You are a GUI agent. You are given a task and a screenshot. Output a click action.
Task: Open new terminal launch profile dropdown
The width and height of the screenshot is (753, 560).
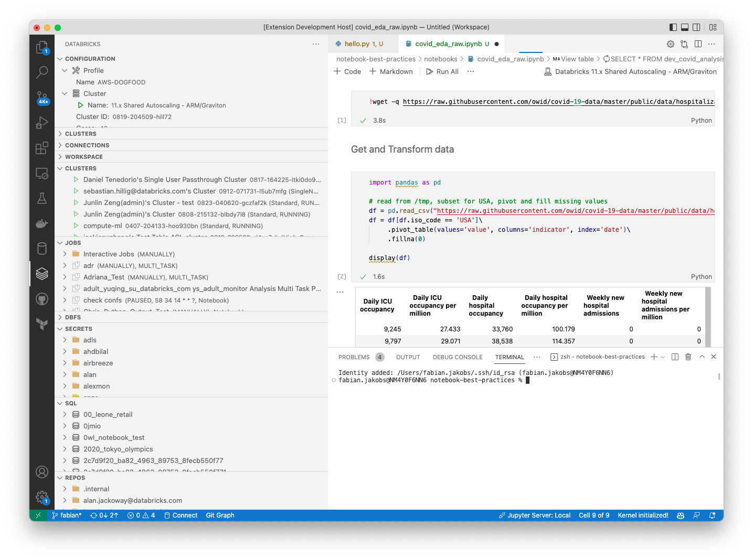[x=663, y=357]
